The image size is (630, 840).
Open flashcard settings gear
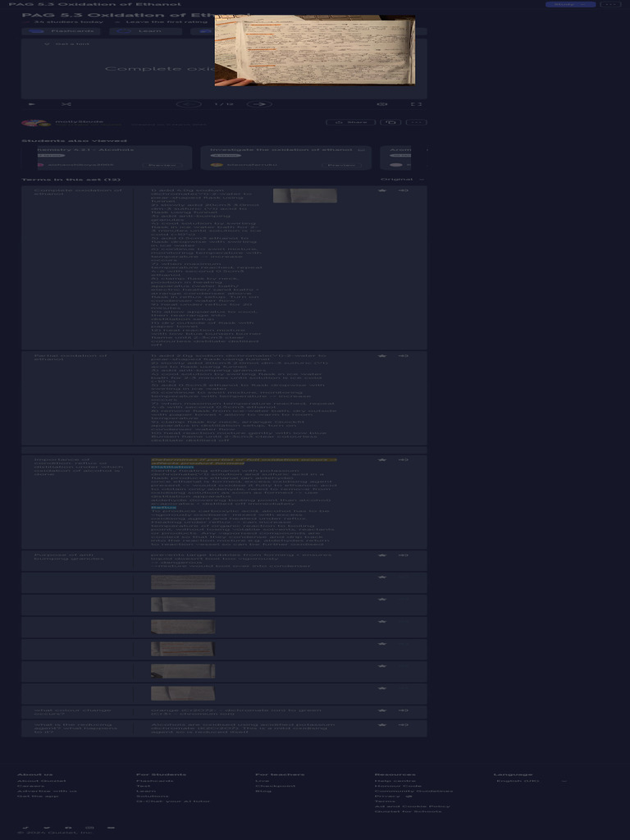(382, 104)
